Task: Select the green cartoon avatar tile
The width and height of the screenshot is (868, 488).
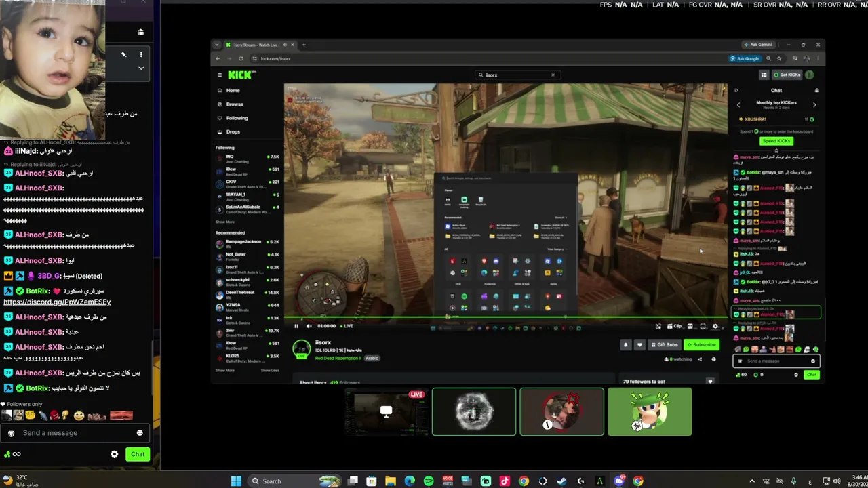Action: [x=650, y=411]
